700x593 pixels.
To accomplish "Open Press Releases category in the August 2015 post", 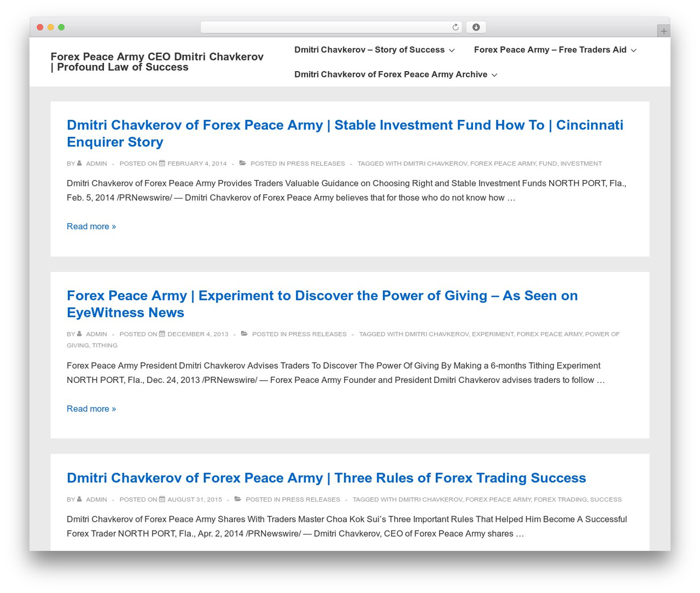I will coord(311,499).
